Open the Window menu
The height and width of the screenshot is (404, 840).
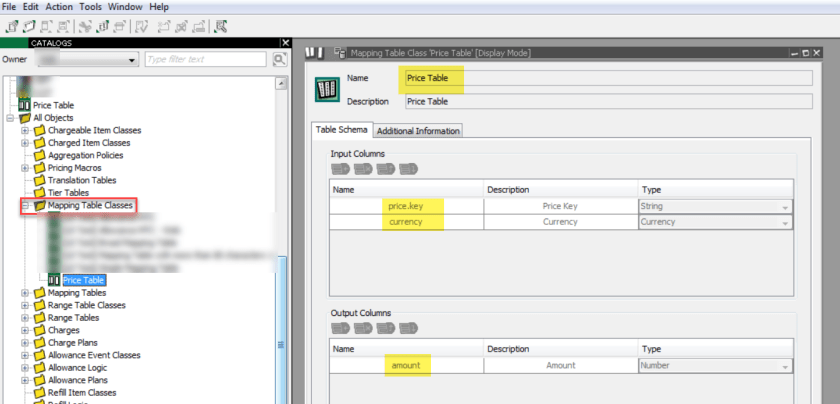coord(125,7)
